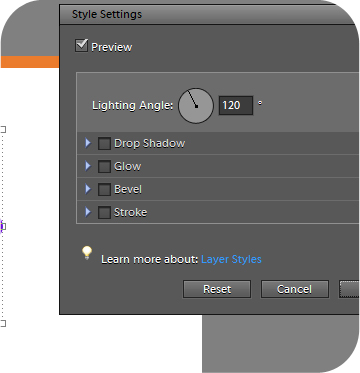Enable the Drop Shadow checkbox
This screenshot has width=360, height=373.
[x=104, y=144]
